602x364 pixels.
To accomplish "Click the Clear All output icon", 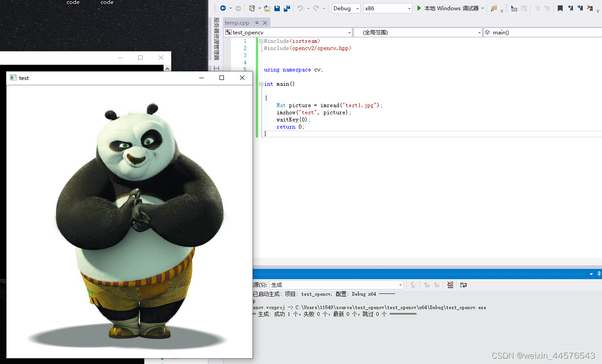I will point(450,285).
